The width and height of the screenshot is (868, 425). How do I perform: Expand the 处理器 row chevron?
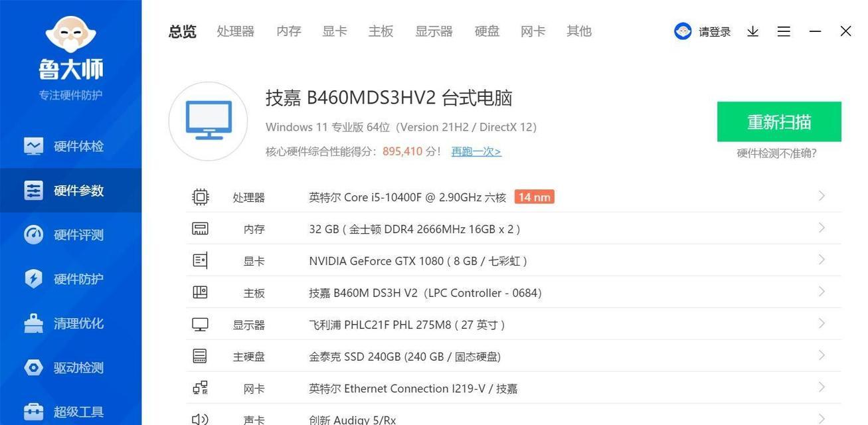click(822, 196)
